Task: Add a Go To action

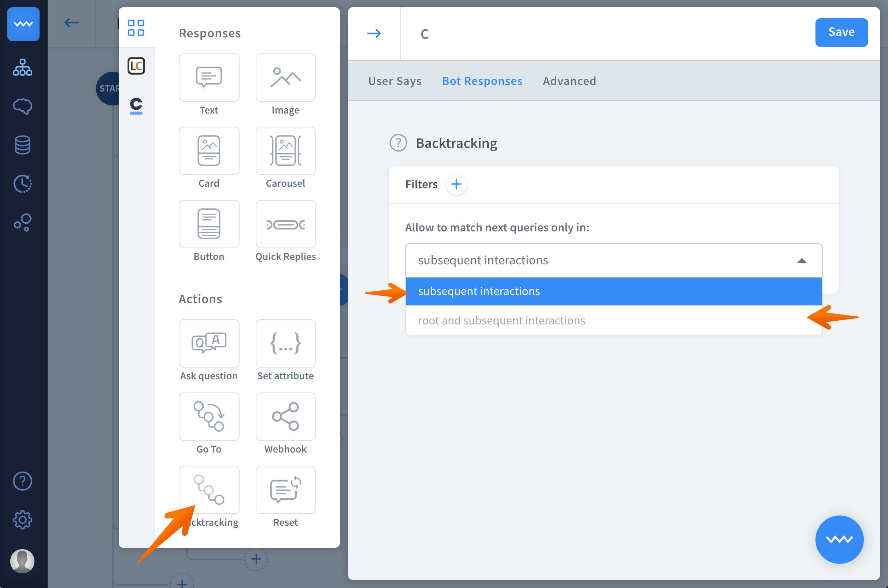Action: point(209,417)
